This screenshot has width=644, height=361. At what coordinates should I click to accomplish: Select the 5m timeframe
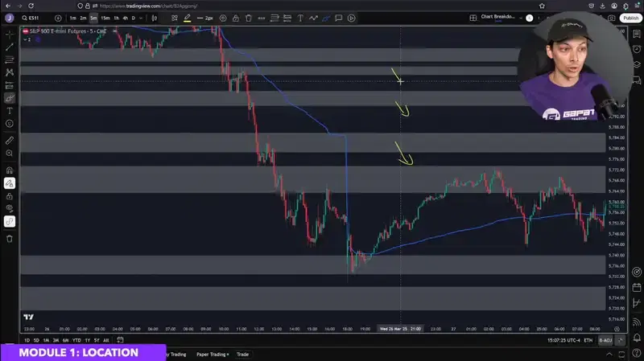click(x=93, y=18)
